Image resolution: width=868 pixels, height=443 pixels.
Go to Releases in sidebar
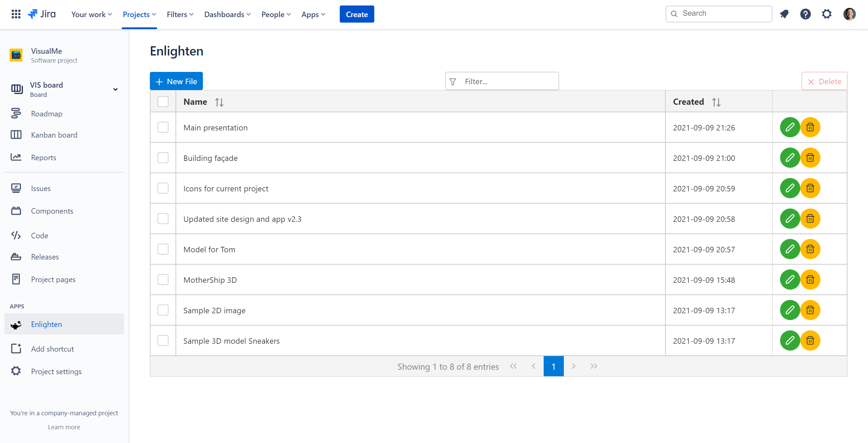point(45,257)
